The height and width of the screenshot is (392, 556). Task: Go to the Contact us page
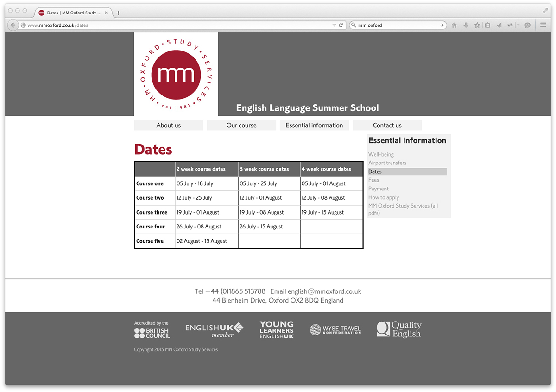[387, 125]
